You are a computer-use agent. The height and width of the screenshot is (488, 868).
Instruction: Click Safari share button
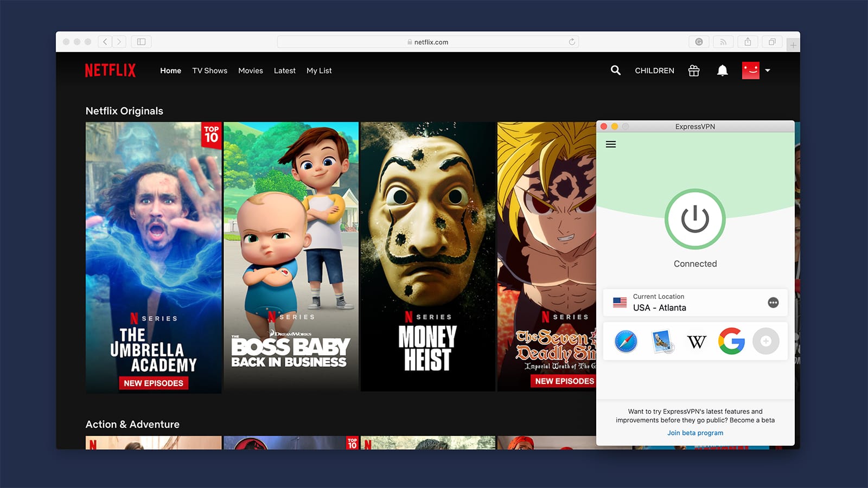point(748,42)
